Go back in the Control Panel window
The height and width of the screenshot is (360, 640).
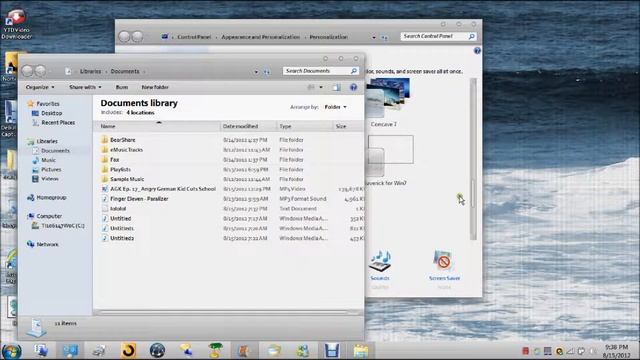point(124,37)
